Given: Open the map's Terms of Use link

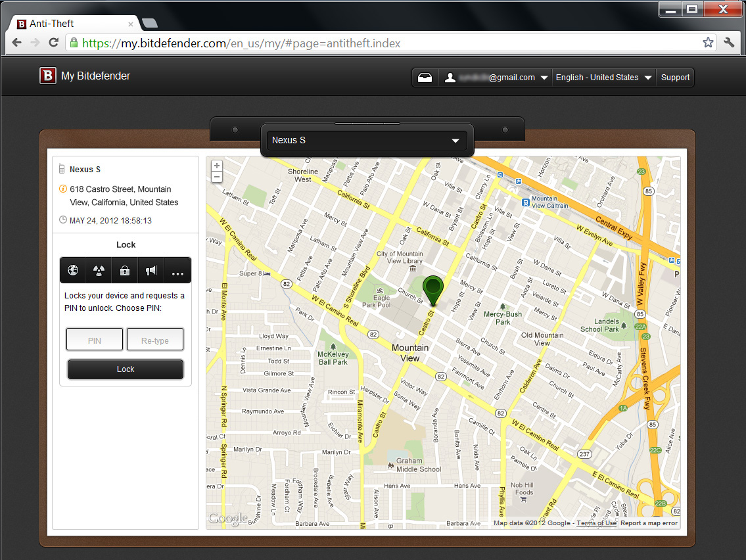Looking at the screenshot, I should coord(597,523).
